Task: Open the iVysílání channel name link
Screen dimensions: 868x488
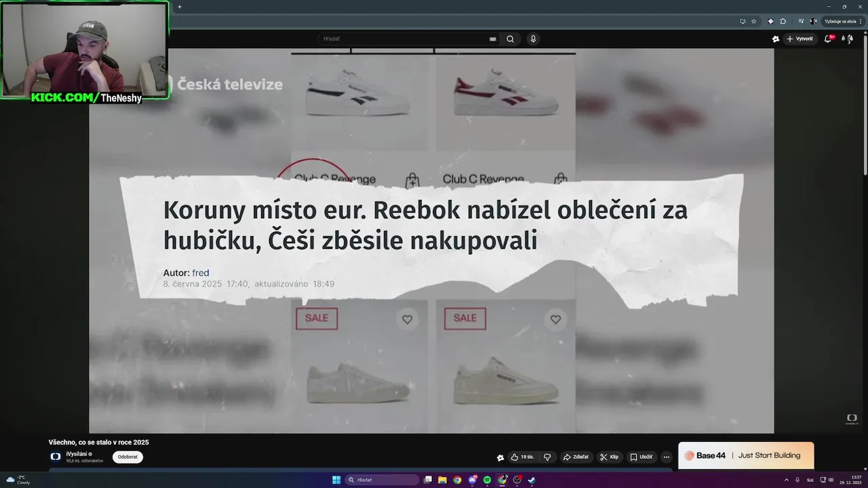Action: coord(77,453)
